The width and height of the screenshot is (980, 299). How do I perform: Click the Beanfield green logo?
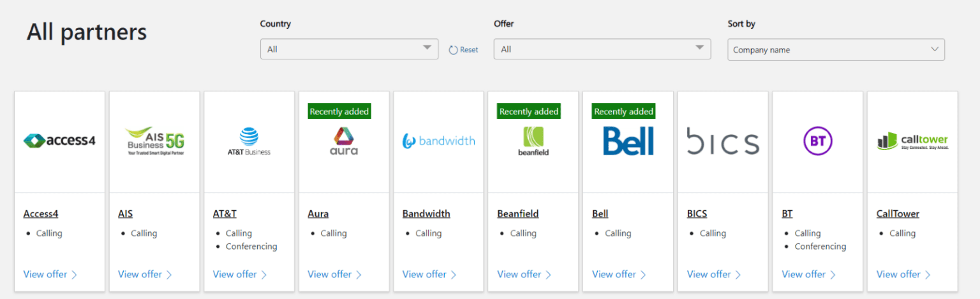[x=533, y=141]
